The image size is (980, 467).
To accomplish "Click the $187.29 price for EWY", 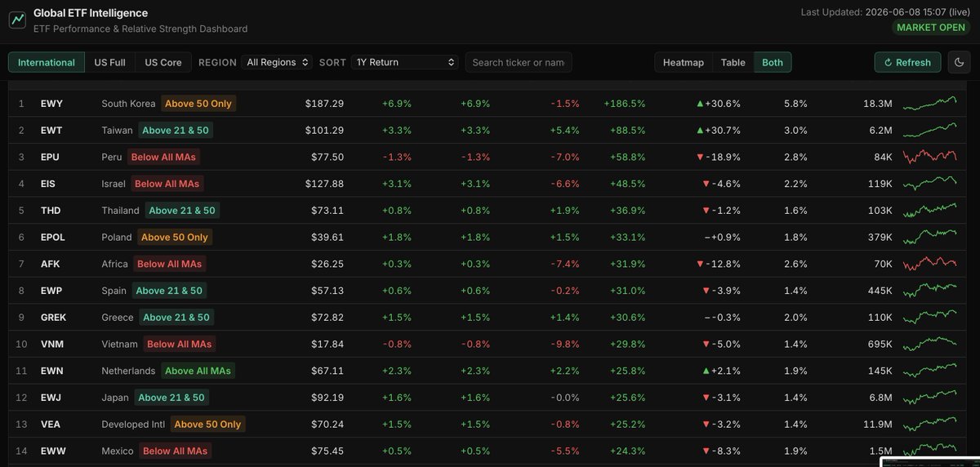I will 324,104.
